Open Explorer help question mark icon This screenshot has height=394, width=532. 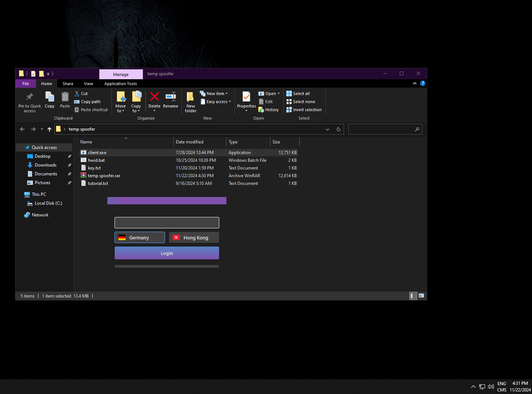coord(423,83)
